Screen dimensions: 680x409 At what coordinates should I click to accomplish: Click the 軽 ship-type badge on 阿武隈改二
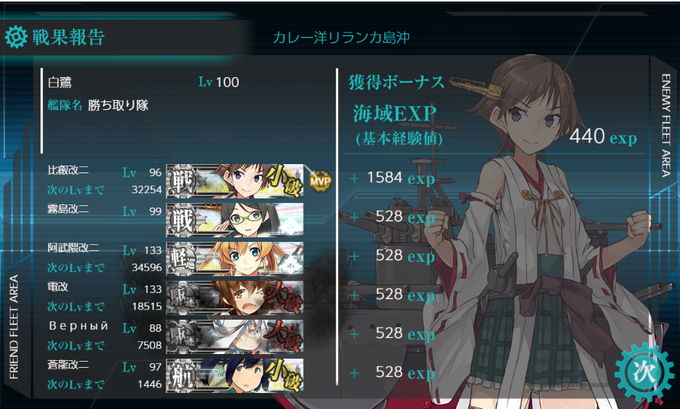[182, 259]
